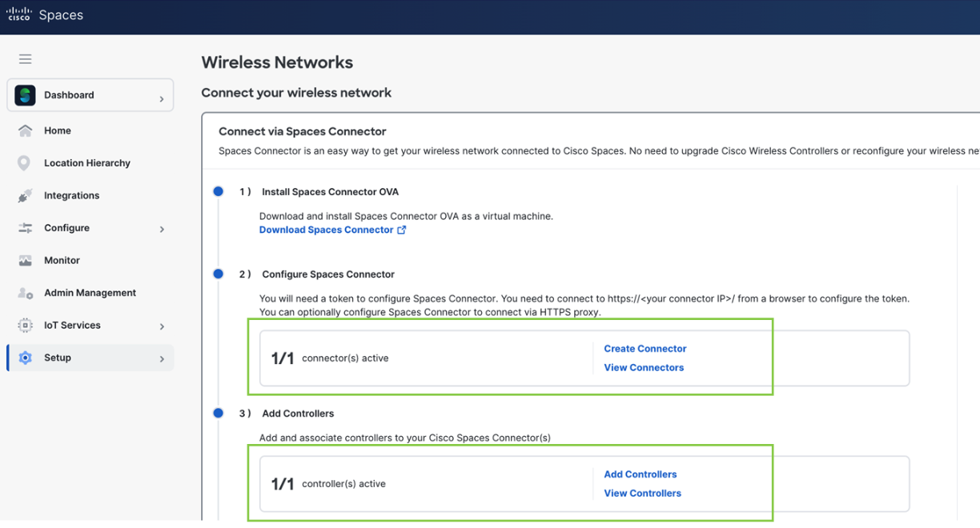Click the Monitor icon in sidebar
The width and height of the screenshot is (980, 528).
click(x=26, y=261)
